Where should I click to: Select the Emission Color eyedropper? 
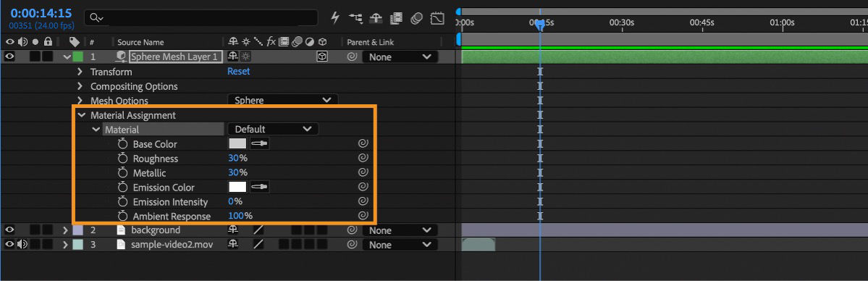(x=259, y=187)
